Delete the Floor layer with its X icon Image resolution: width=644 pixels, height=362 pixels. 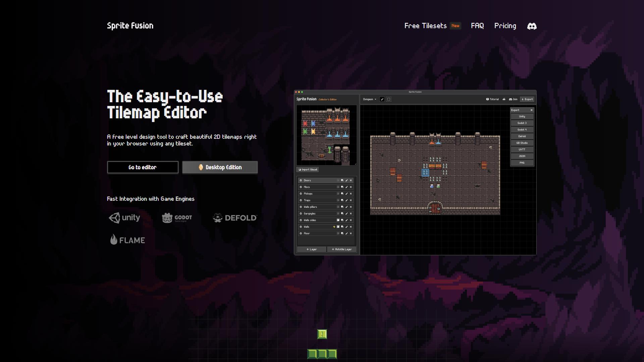coord(351,233)
